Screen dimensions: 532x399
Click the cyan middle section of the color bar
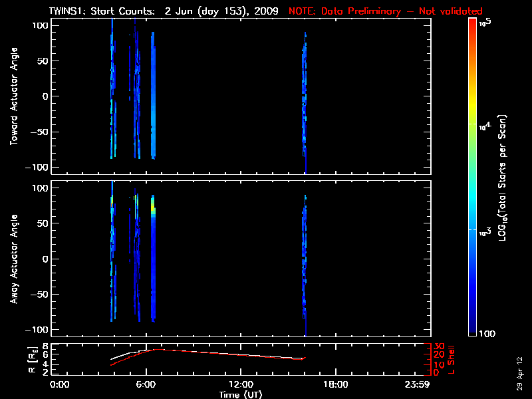click(x=473, y=199)
